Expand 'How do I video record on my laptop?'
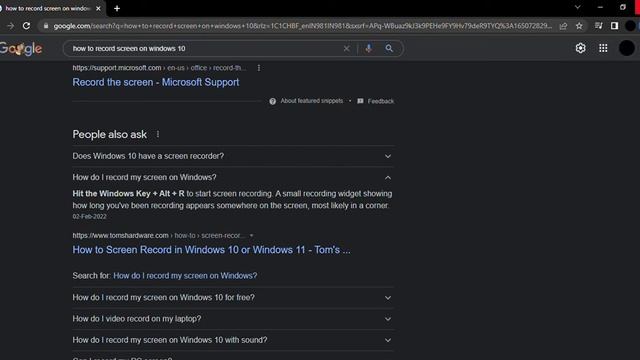Screen dimensions: 640x360 click(x=233, y=319)
